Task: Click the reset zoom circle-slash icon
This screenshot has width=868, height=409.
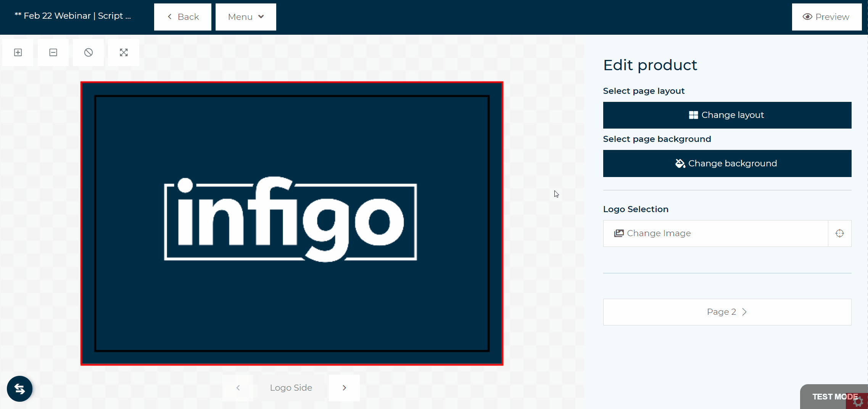Action: [x=88, y=52]
